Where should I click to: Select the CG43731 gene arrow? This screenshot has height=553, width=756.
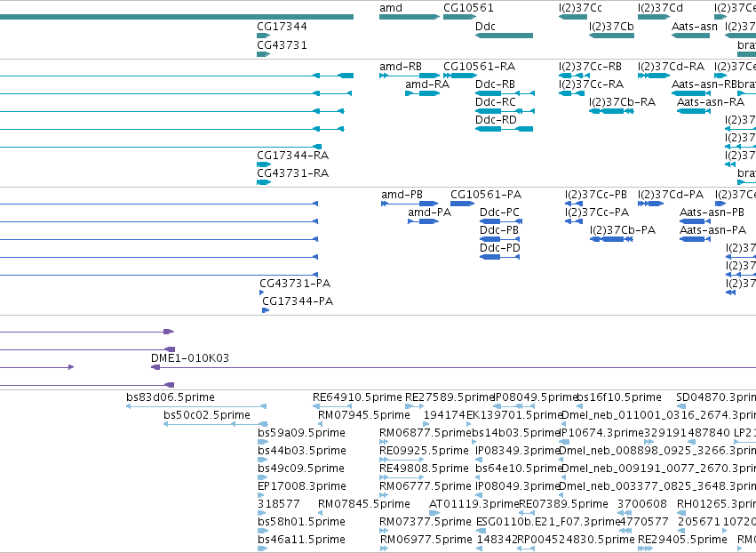[x=263, y=54]
